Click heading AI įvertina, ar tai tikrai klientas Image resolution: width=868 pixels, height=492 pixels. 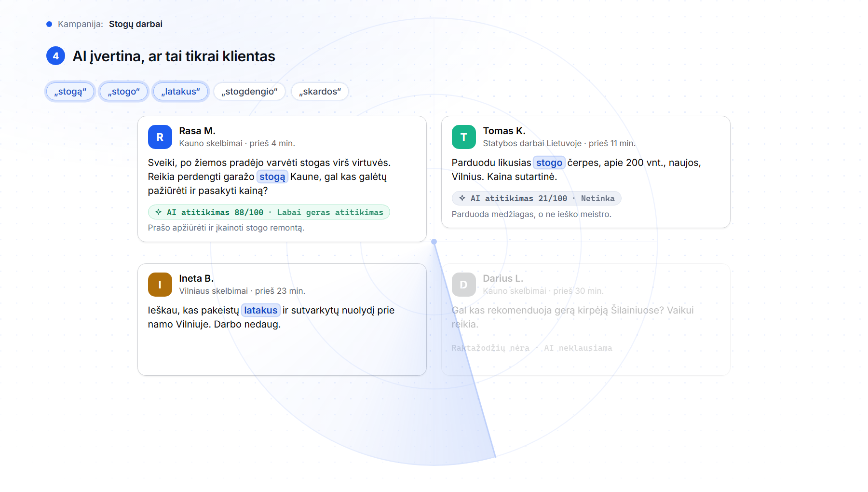point(174,56)
